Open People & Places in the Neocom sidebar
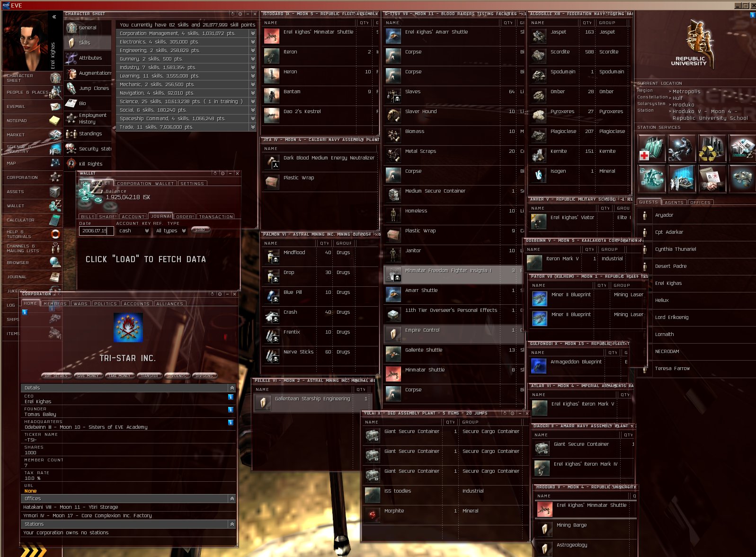 pos(32,92)
